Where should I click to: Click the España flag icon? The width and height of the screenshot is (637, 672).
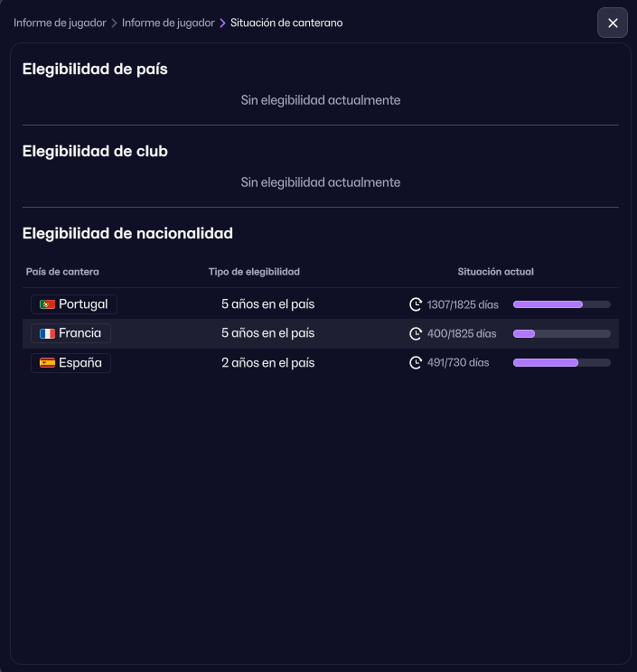point(48,363)
